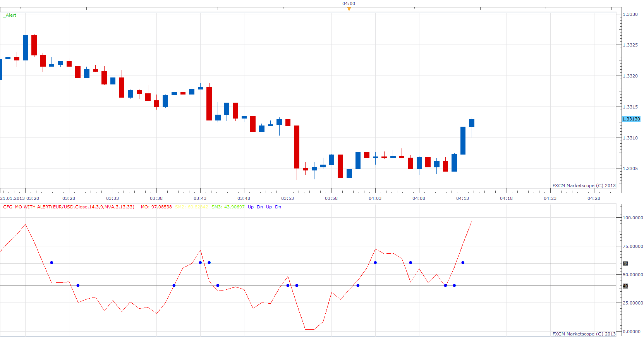The height and width of the screenshot is (337, 644).
Task: Click the MO: 97.08538 value label
Action: pyautogui.click(x=156, y=207)
